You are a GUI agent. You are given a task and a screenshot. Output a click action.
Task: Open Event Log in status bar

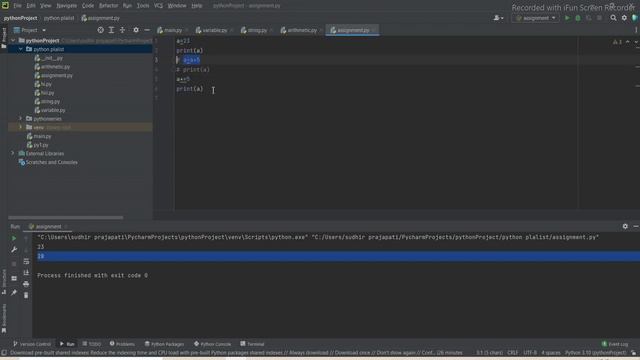(615, 344)
